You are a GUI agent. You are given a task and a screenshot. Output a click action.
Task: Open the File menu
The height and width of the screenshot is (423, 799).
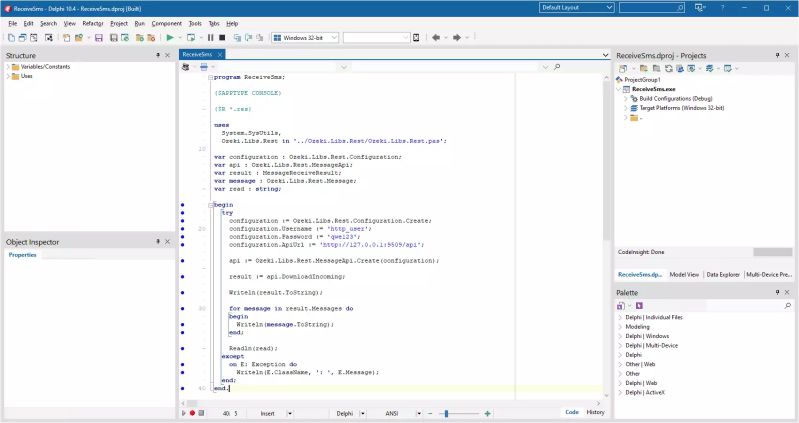[13, 23]
